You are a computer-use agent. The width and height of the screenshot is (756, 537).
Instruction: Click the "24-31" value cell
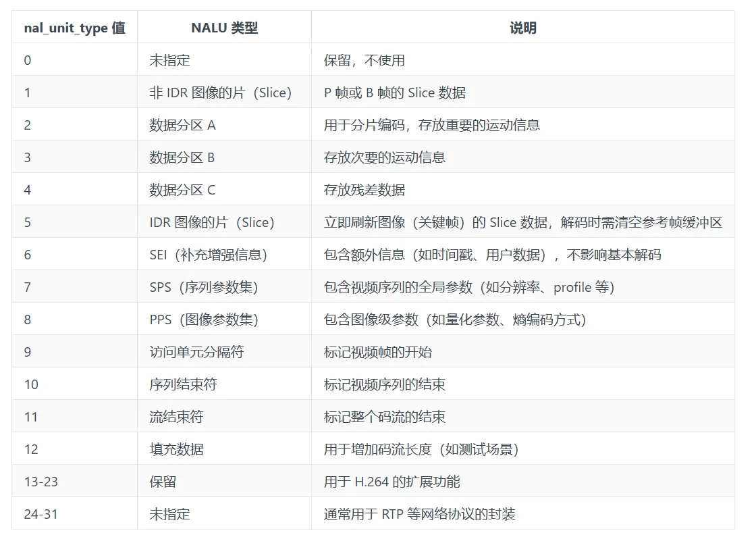click(41, 514)
